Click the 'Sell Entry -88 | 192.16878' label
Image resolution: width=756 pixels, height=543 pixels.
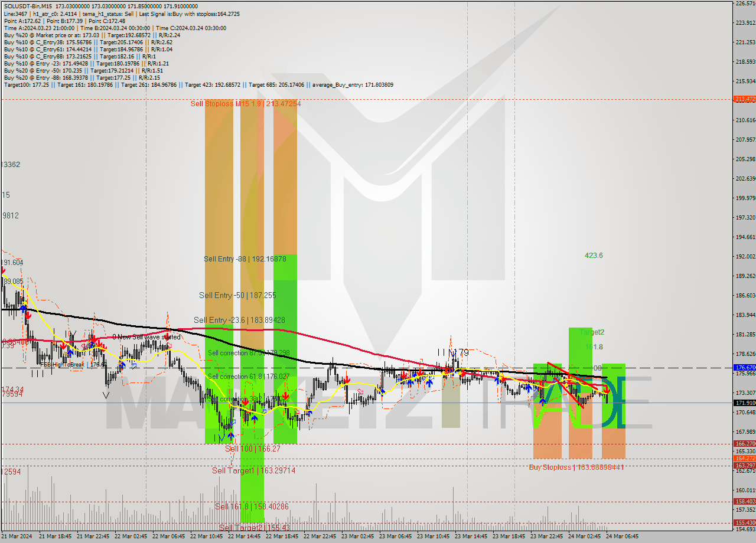(x=245, y=259)
